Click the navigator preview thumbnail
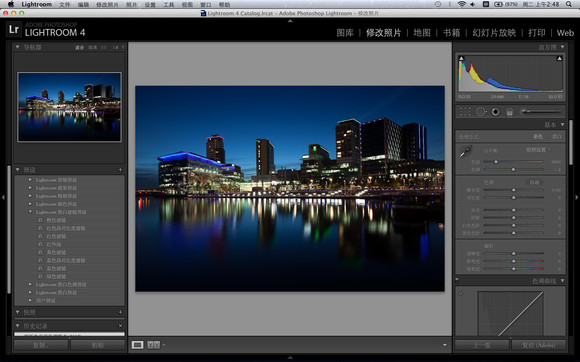 (x=70, y=107)
